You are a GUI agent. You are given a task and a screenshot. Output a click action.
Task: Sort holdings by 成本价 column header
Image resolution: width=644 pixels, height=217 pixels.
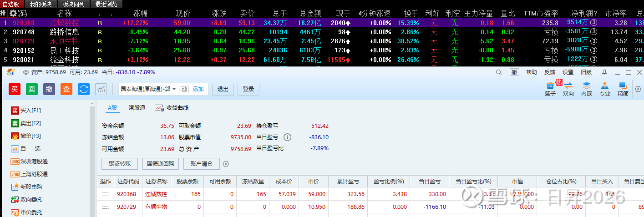coord(284,181)
